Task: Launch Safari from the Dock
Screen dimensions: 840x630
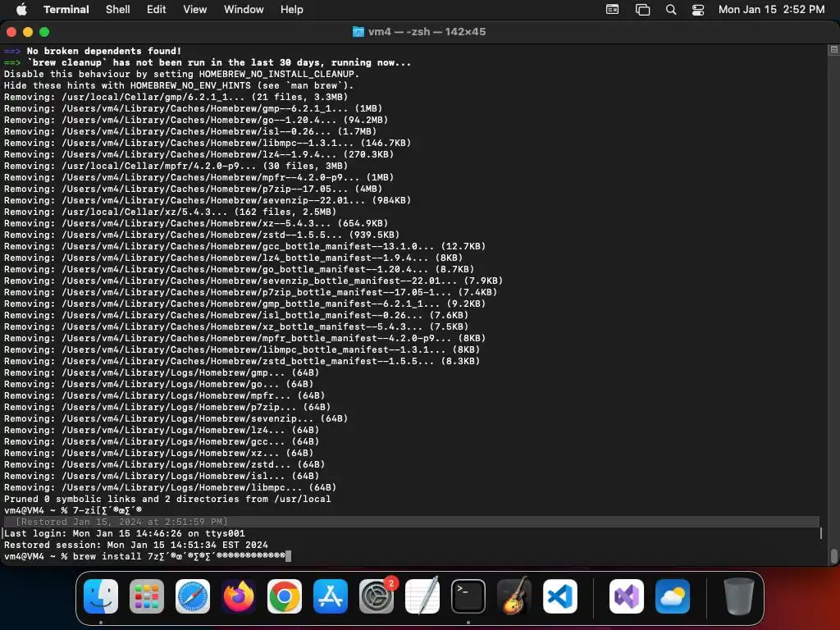Action: tap(192, 596)
